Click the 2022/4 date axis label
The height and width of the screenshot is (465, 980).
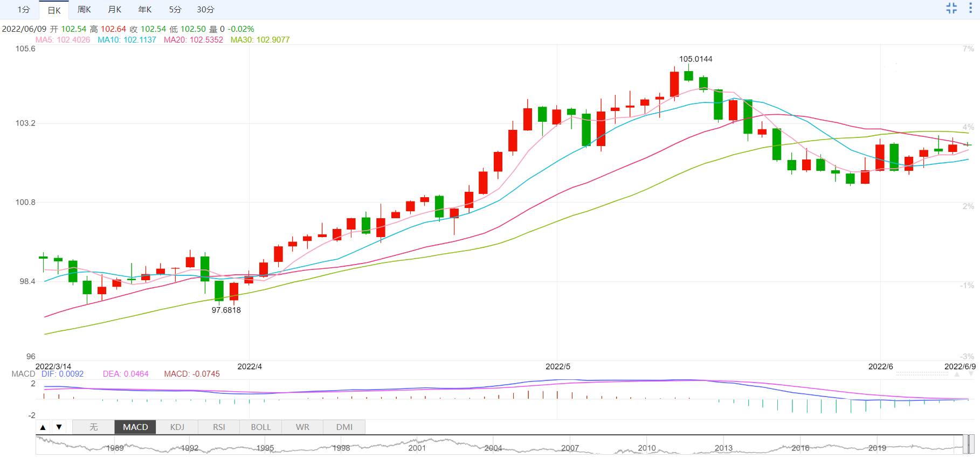[250, 366]
